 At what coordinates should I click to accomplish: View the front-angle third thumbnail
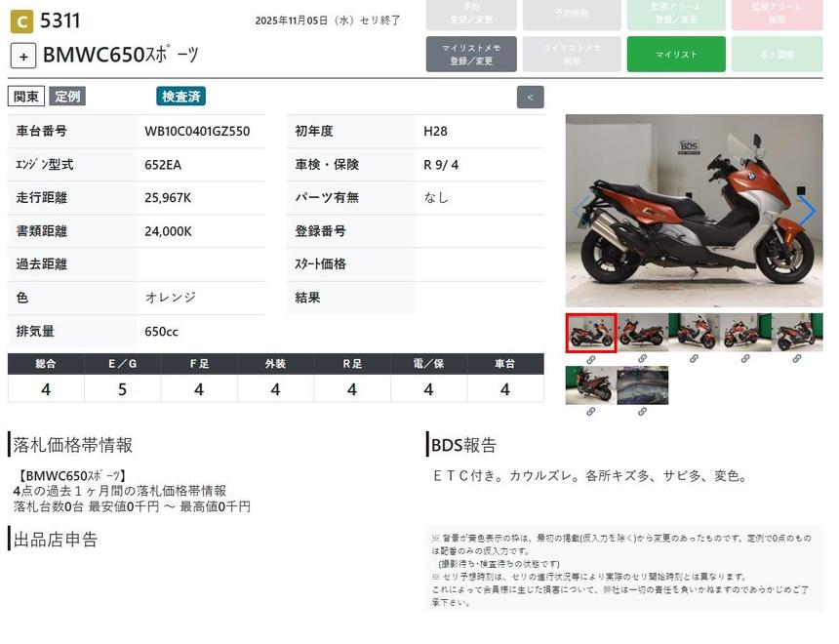click(x=694, y=333)
